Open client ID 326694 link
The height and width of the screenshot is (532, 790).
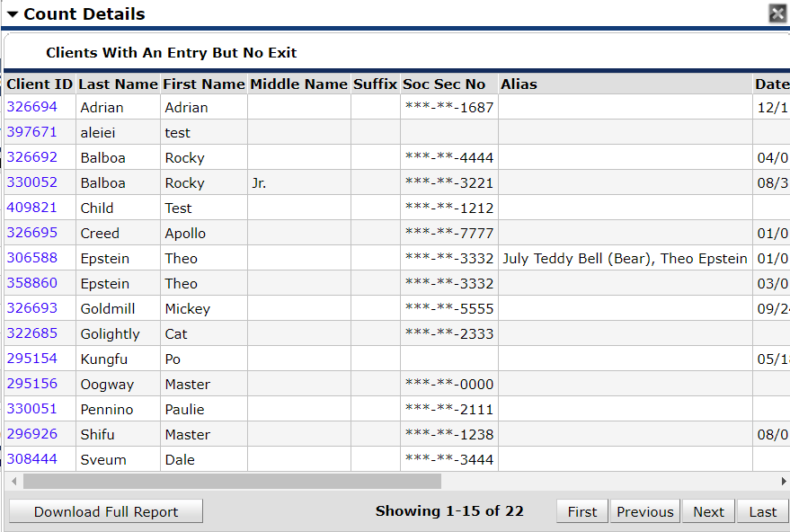point(31,107)
